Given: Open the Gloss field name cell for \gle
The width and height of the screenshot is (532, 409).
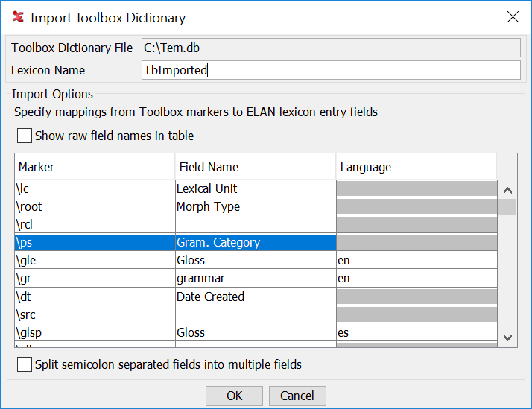Looking at the screenshot, I should coord(256,261).
